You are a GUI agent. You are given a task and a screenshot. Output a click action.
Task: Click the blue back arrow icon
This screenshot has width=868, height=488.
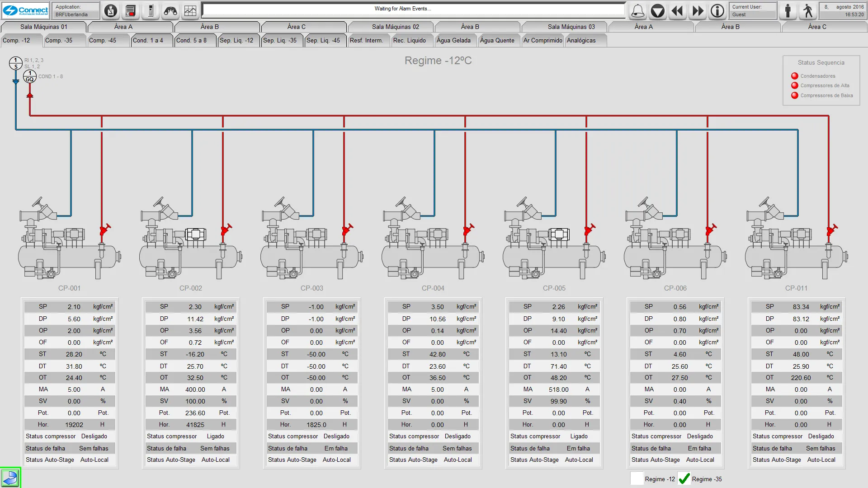click(x=10, y=478)
